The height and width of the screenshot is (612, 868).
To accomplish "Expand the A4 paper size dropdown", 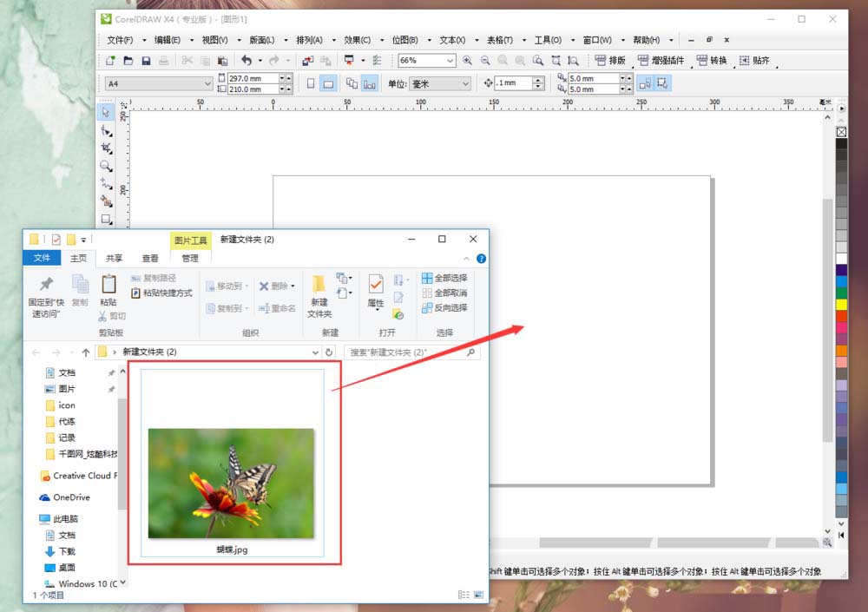I will 207,83.
